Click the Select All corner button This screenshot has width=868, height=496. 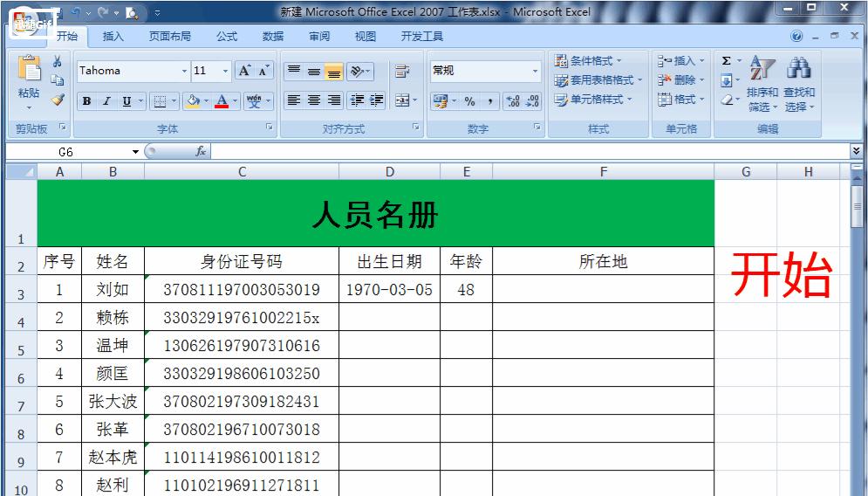pos(21,172)
